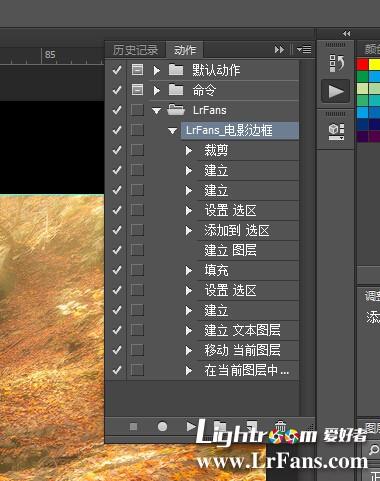Screen dimensions: 380x481
Task: Disable the 建立 图层 step checkmark
Action: point(117,250)
